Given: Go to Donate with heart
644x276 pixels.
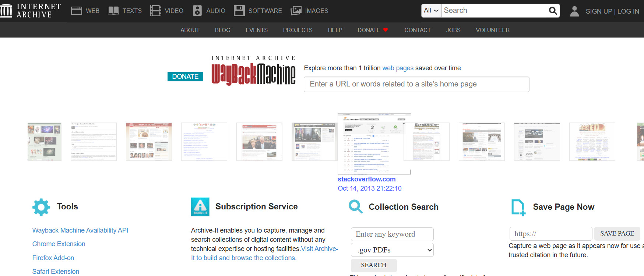Looking at the screenshot, I should 373,30.
